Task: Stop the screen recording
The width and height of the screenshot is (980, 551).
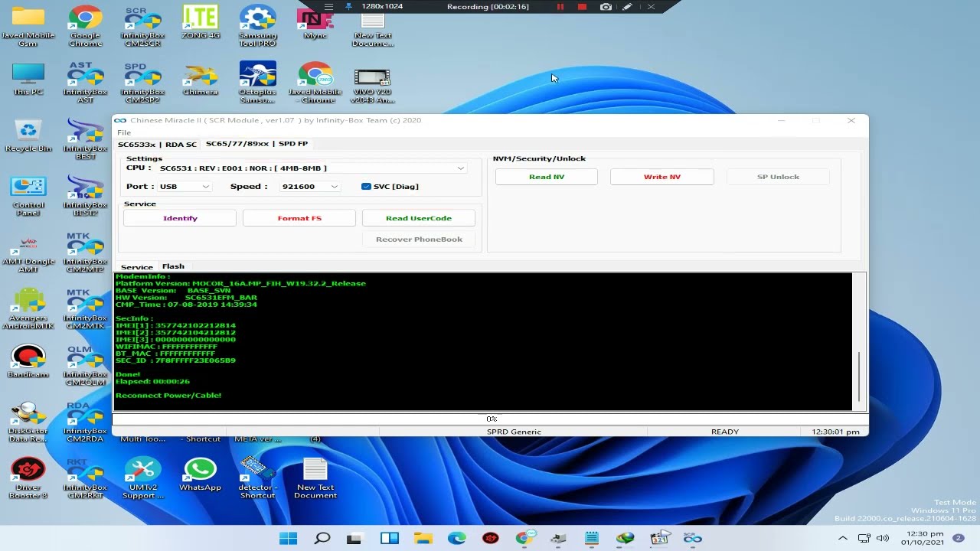Action: (x=582, y=7)
